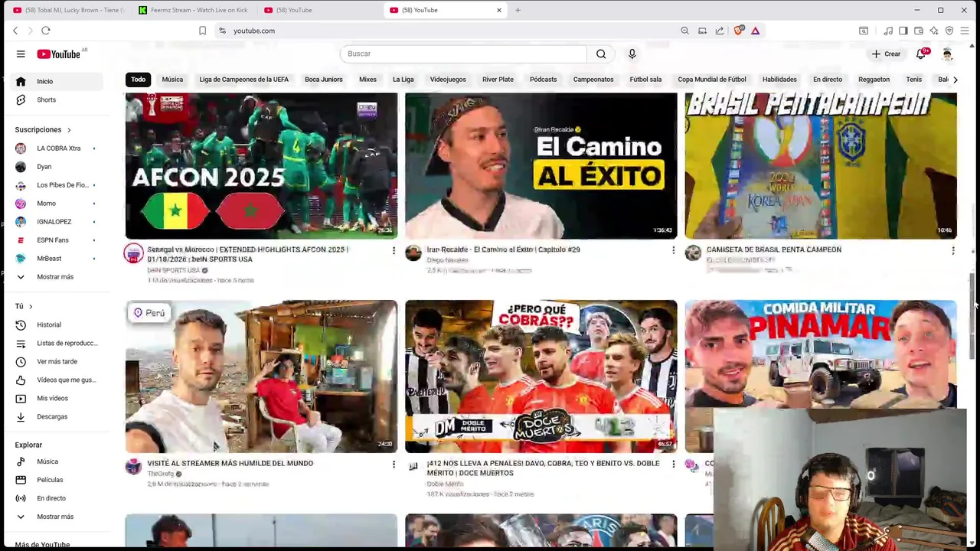Click the browser reload icon

click(x=46, y=31)
